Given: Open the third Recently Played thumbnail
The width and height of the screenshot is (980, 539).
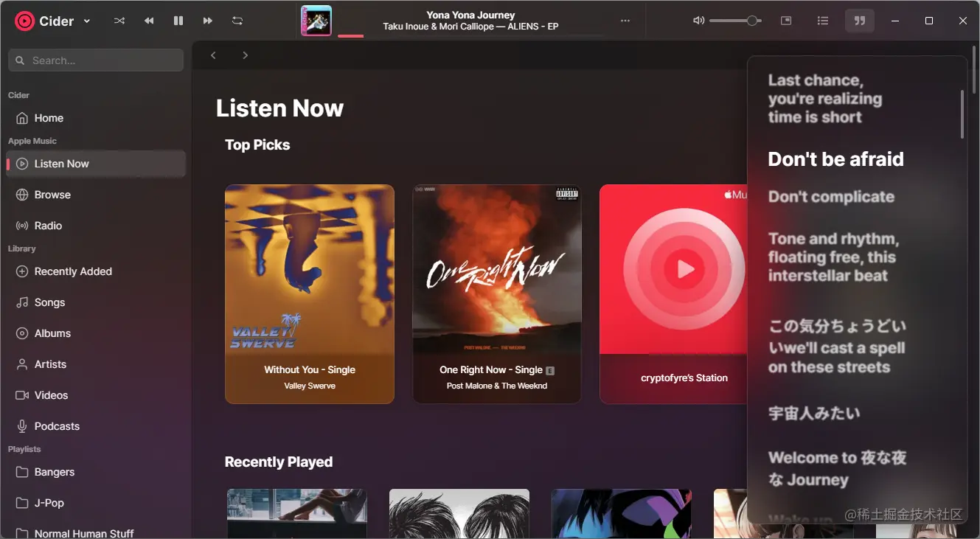Looking at the screenshot, I should point(622,513).
